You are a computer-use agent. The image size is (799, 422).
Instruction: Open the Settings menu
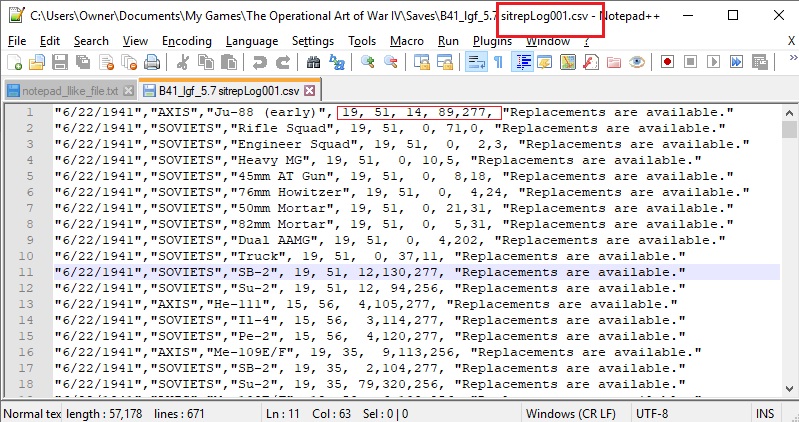313,41
